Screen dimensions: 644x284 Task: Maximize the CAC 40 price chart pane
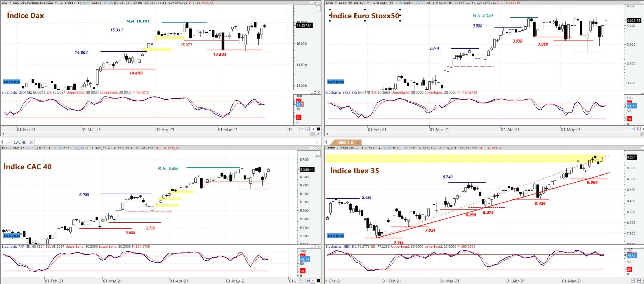click(x=315, y=148)
